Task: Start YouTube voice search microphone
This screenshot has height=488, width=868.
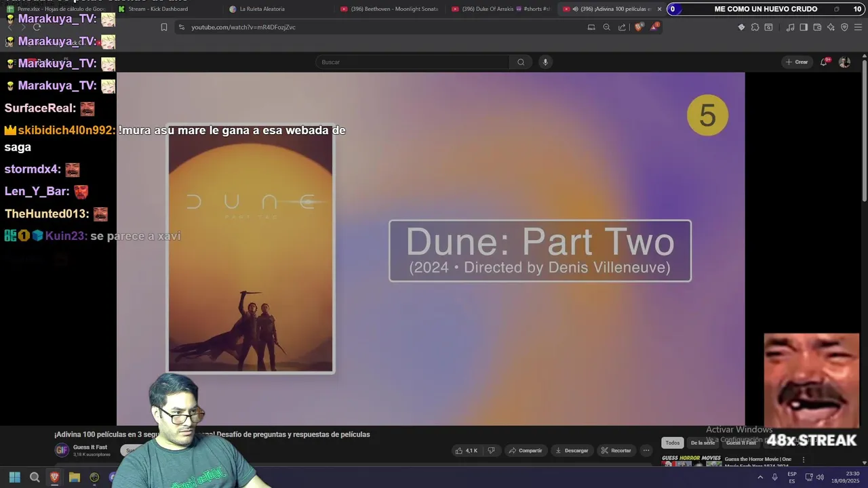Action: (x=545, y=62)
